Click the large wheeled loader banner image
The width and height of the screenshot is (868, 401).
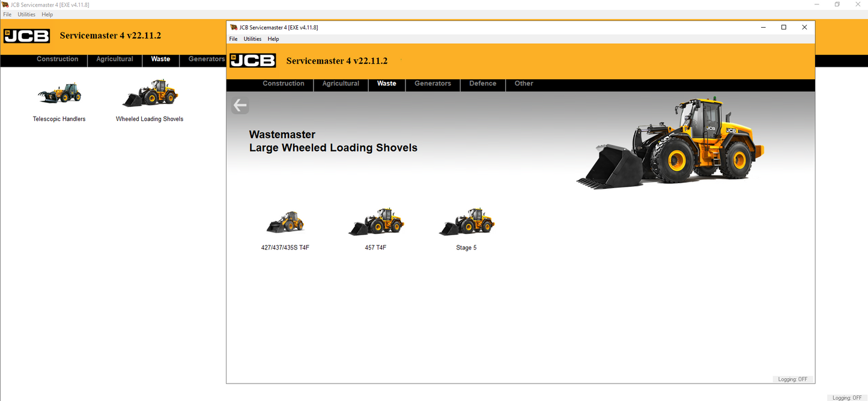[x=670, y=143]
